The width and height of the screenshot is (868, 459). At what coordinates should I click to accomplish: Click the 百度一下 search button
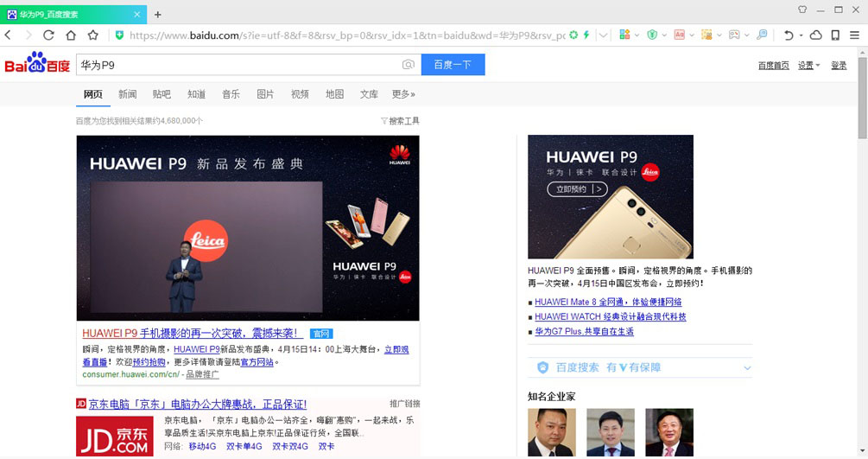[453, 65]
